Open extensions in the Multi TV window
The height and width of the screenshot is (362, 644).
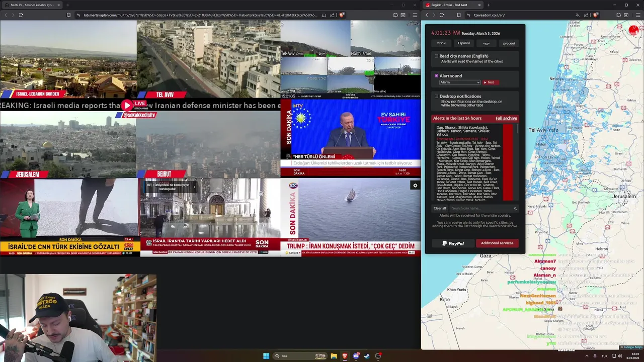pyautogui.click(x=395, y=15)
